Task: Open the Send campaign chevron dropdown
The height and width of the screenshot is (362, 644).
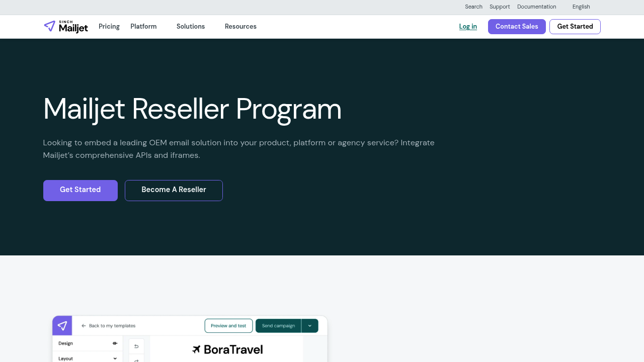Action: (x=309, y=326)
